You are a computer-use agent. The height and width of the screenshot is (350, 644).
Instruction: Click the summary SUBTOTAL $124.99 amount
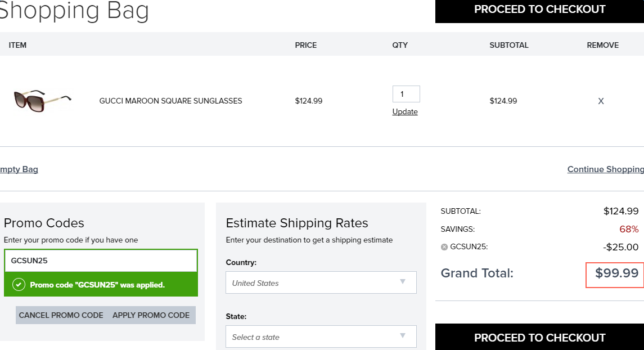[621, 211]
